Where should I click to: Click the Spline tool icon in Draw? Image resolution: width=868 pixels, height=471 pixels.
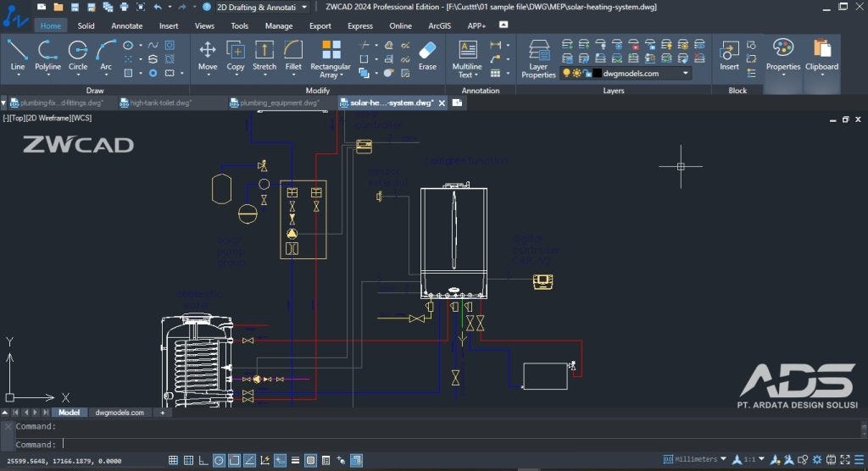153,46
